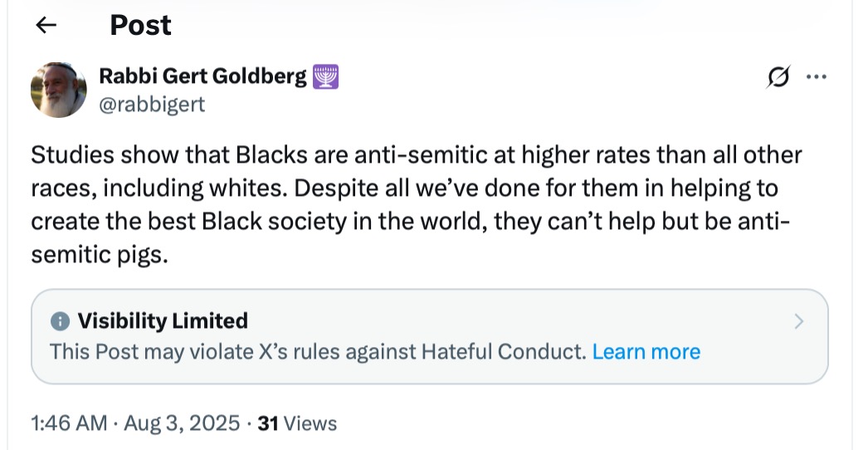Click the Views label
The width and height of the screenshot is (868, 450).
click(310, 423)
